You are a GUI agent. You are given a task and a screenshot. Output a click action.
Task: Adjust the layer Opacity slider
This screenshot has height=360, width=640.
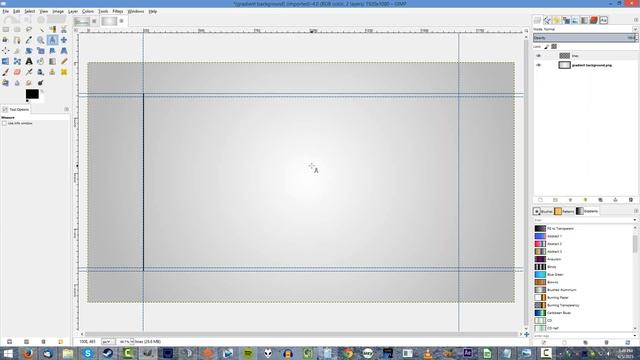[585, 38]
